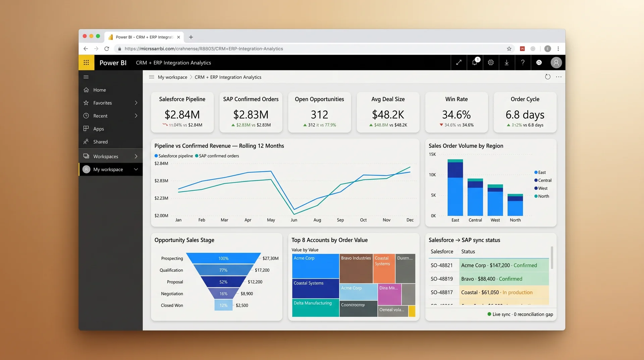The height and width of the screenshot is (360, 644).
Task: Select the Delta Manufacturing treemap tile
Action: pos(316,308)
